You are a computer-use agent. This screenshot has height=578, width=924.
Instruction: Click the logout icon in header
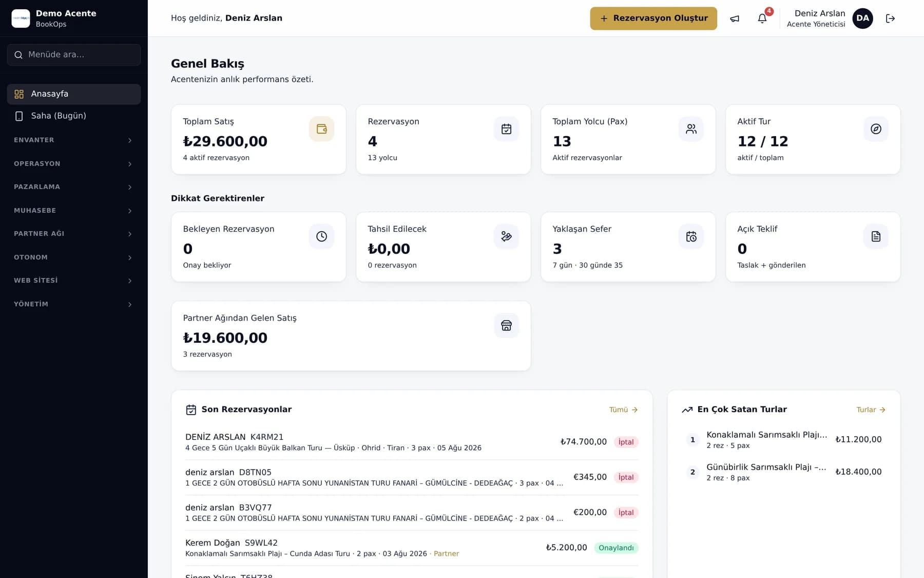pos(891,18)
